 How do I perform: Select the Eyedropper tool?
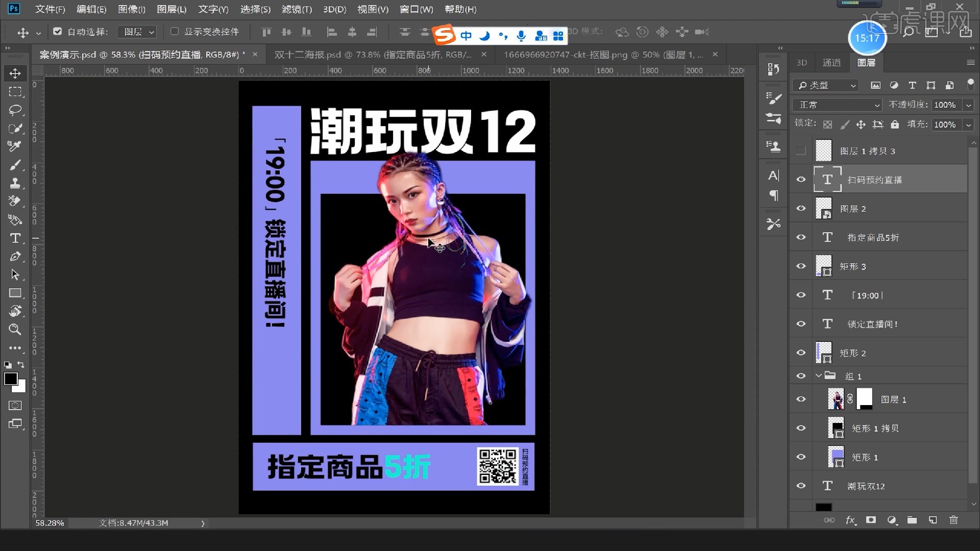pos(15,147)
